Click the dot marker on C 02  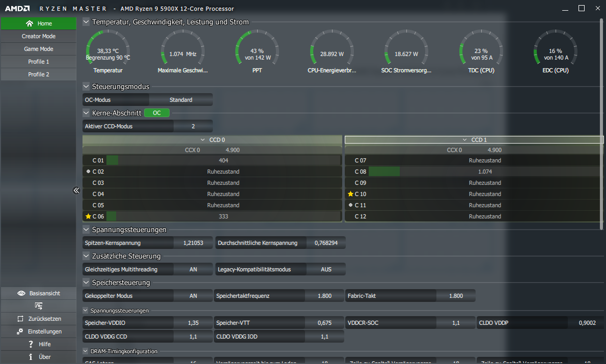88,172
